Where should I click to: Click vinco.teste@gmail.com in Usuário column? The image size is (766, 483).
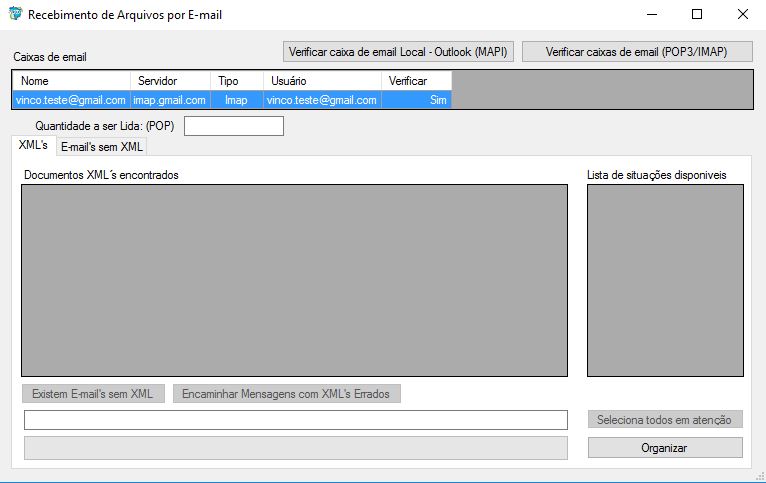(322, 100)
